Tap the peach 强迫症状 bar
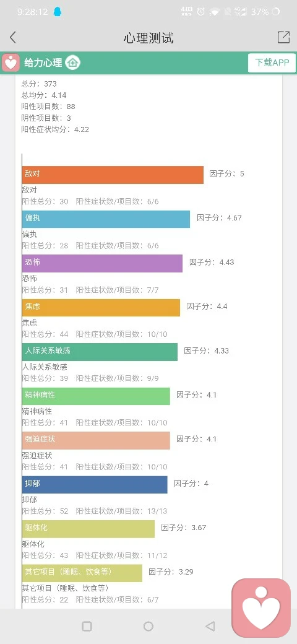The image size is (297, 644). pos(96,440)
